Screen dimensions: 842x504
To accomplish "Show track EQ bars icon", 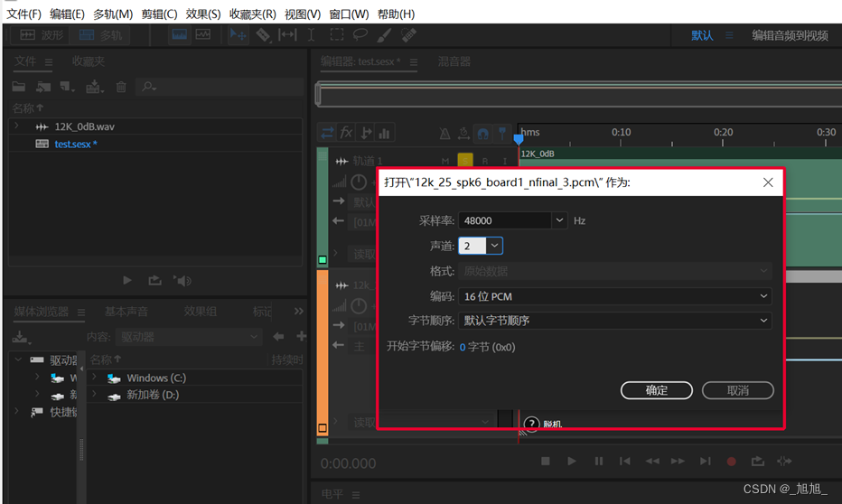I will (385, 133).
